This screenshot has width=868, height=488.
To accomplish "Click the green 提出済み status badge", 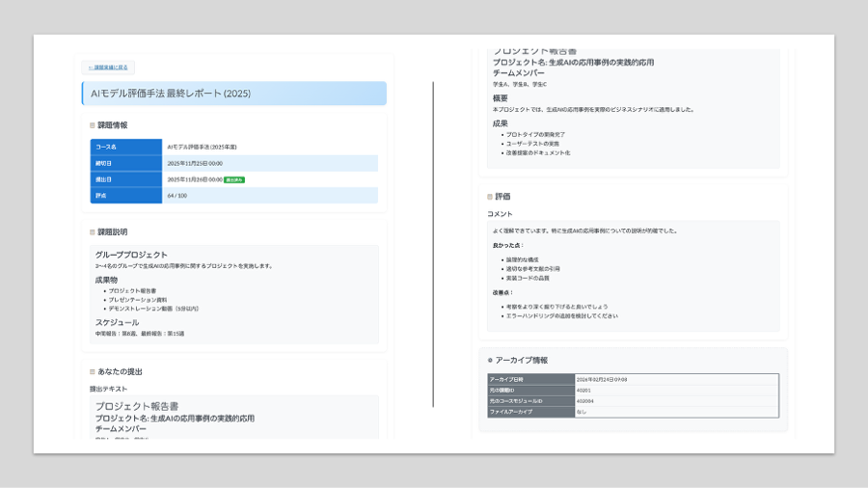I will pyautogui.click(x=234, y=179).
